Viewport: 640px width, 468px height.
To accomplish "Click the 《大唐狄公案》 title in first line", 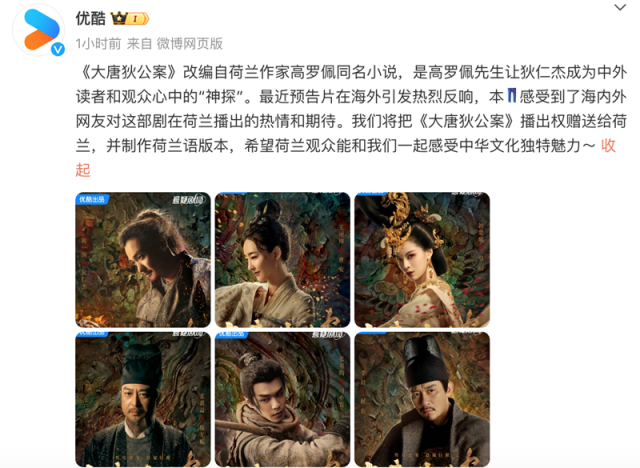I will (129, 72).
